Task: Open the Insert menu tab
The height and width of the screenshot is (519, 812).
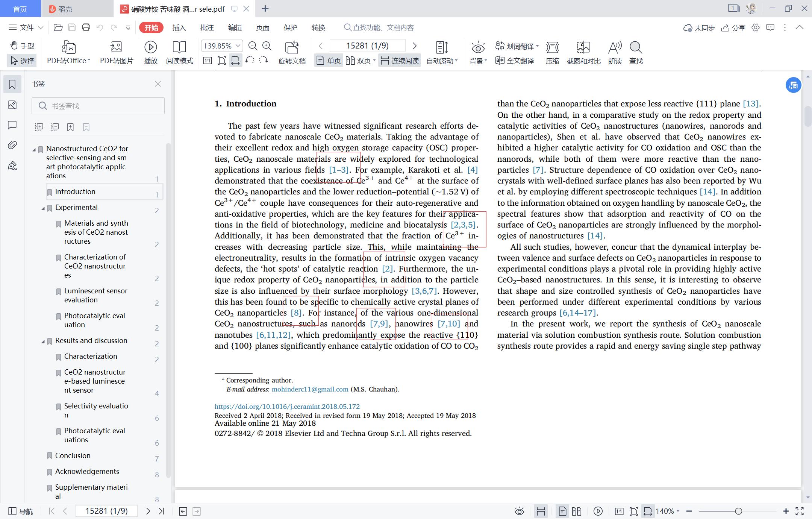Action: click(x=179, y=27)
